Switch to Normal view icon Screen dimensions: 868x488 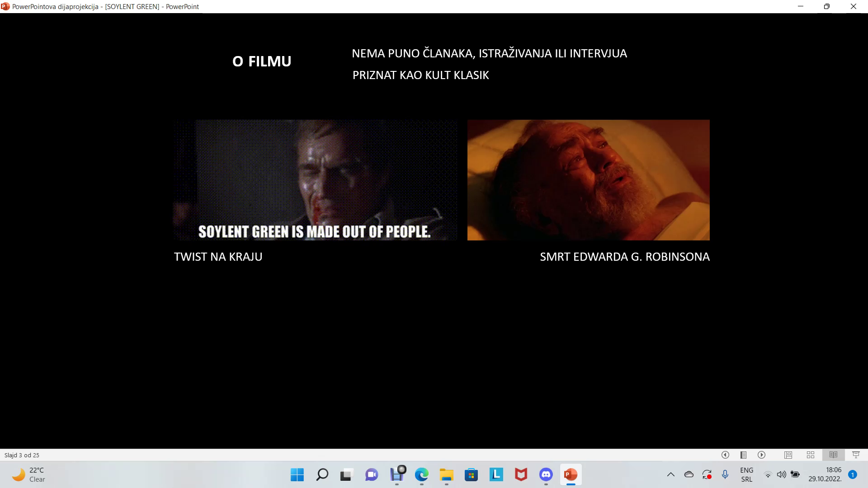[788, 455]
